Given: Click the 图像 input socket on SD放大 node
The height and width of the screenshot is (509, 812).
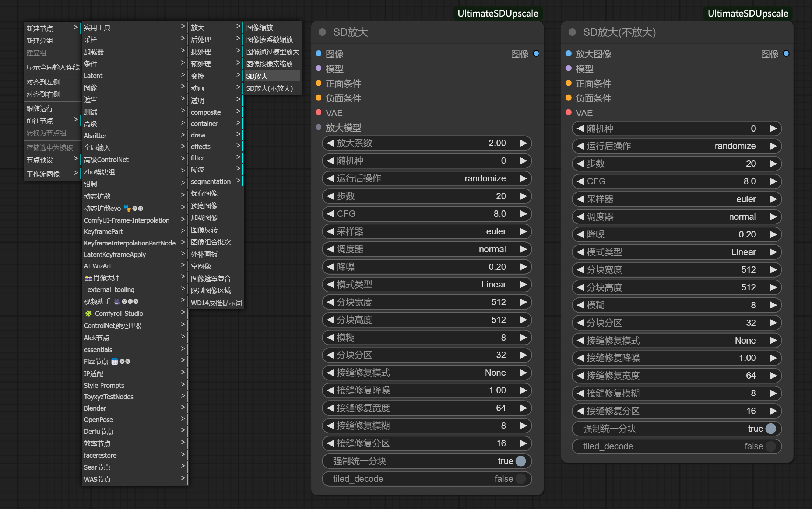Looking at the screenshot, I should (x=319, y=54).
